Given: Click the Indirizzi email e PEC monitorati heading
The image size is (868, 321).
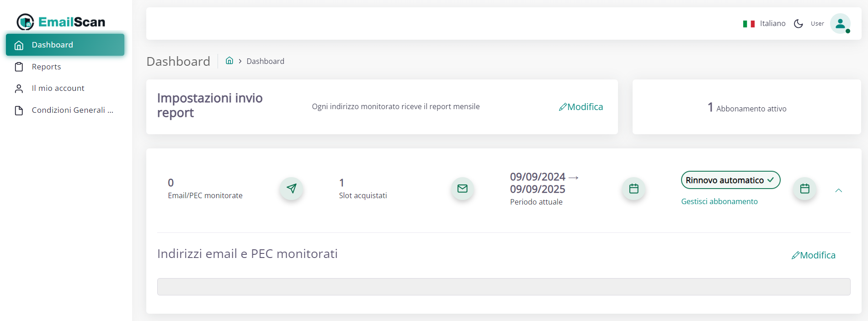Looking at the screenshot, I should pos(247,254).
